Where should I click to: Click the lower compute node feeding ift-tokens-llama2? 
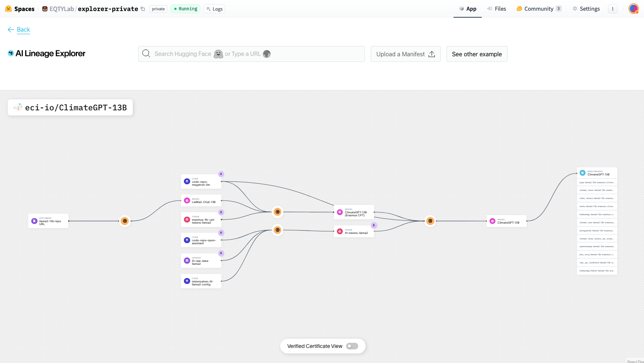(x=278, y=230)
